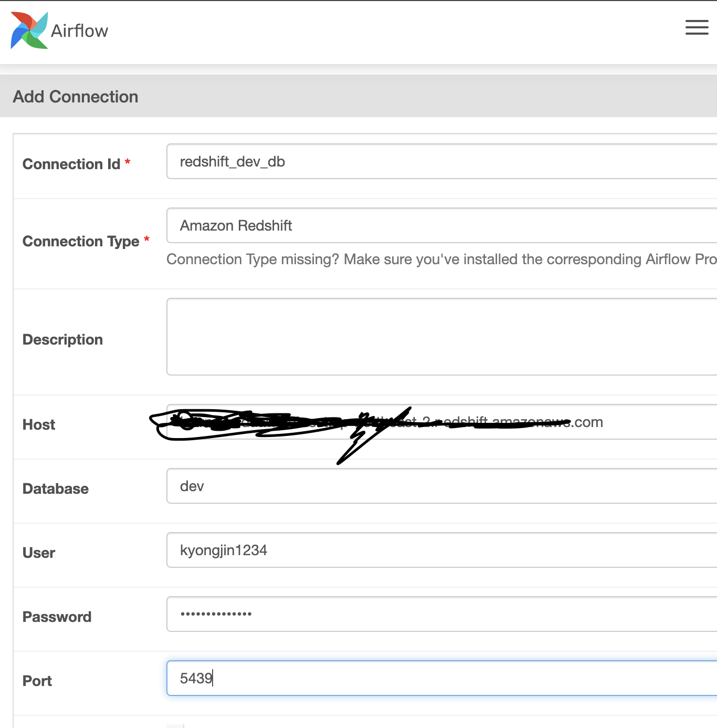This screenshot has height=728, width=717.
Task: Click the Add Connection heading
Action: tap(76, 97)
